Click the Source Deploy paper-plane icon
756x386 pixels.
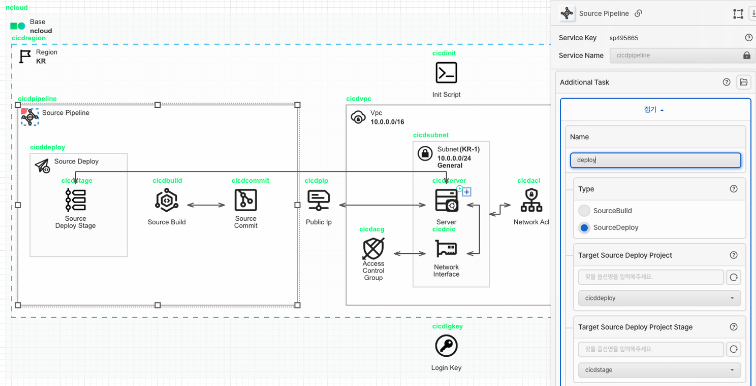(42, 166)
